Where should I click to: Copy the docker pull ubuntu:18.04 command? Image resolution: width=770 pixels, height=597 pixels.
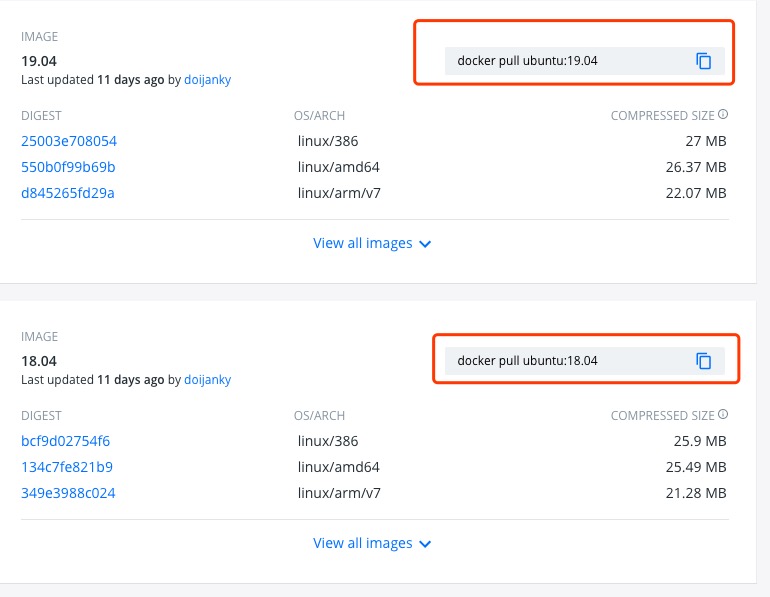pos(704,361)
